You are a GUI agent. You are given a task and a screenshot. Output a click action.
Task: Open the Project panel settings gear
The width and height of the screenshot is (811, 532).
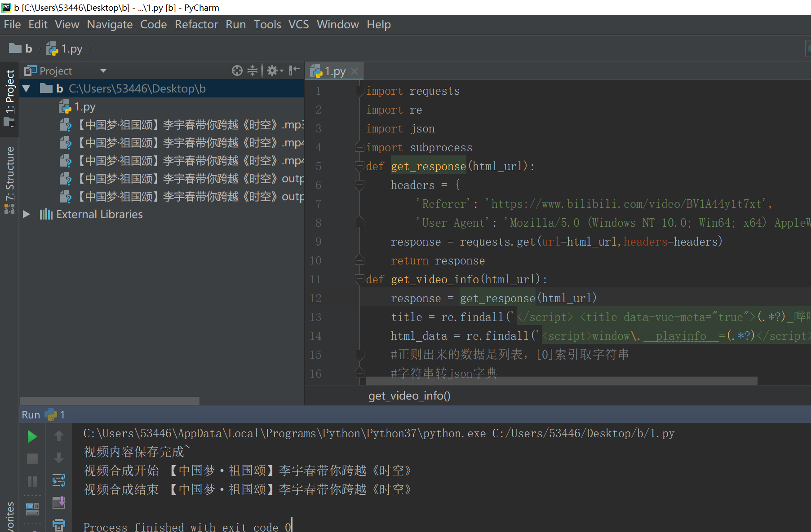click(275, 70)
